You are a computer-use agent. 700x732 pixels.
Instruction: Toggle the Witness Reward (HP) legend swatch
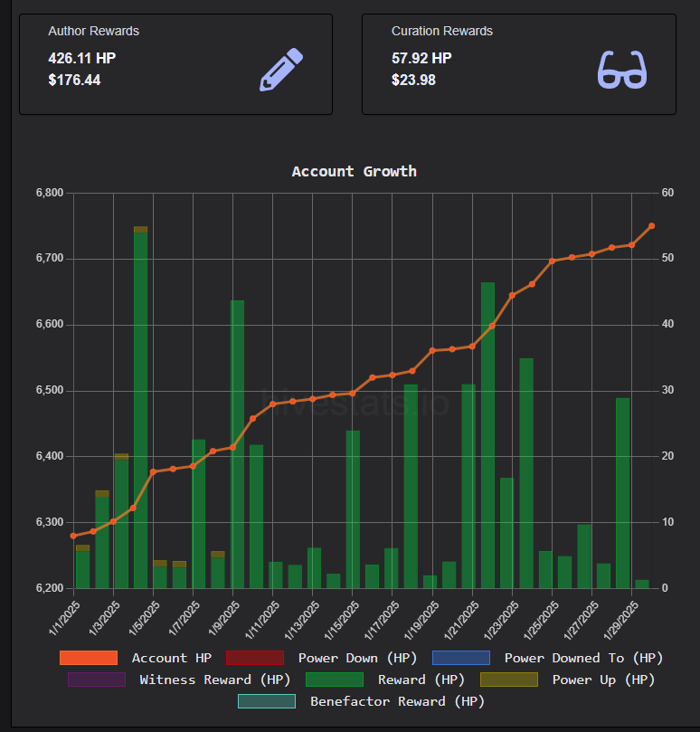coord(97,680)
